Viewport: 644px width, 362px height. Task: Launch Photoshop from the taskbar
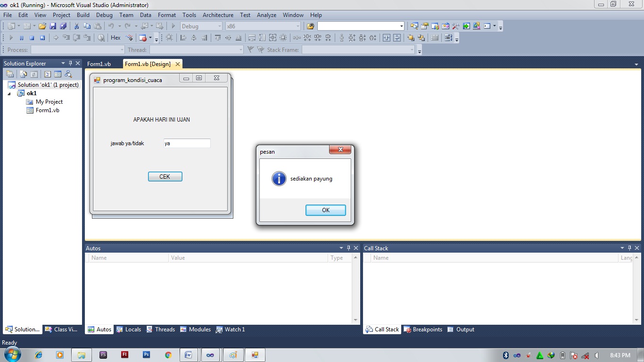(x=146, y=354)
